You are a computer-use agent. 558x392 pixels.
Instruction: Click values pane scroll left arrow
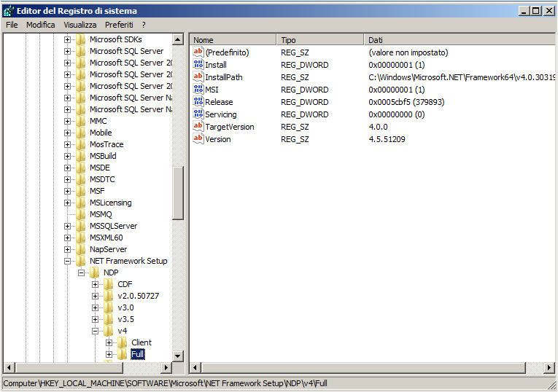[195, 367]
